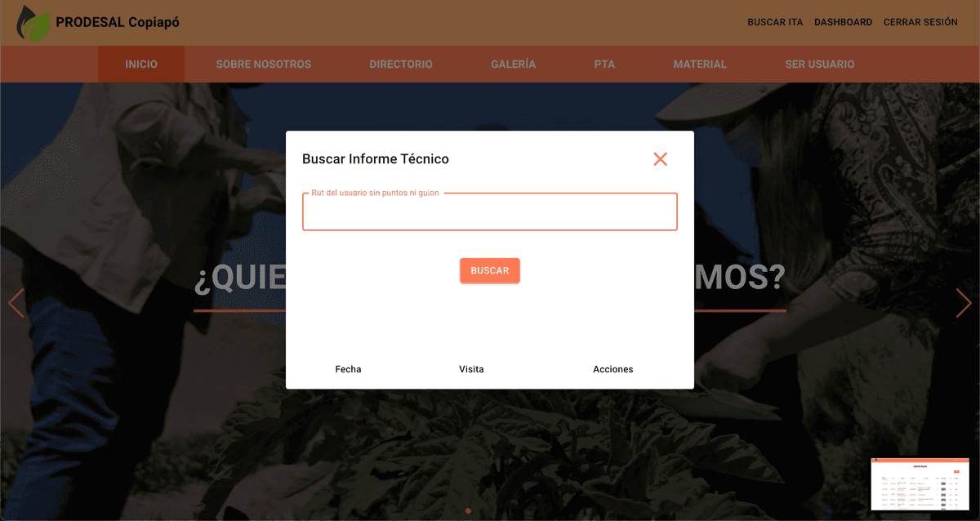Open the DASHBOARD link
The height and width of the screenshot is (521, 980).
point(843,22)
